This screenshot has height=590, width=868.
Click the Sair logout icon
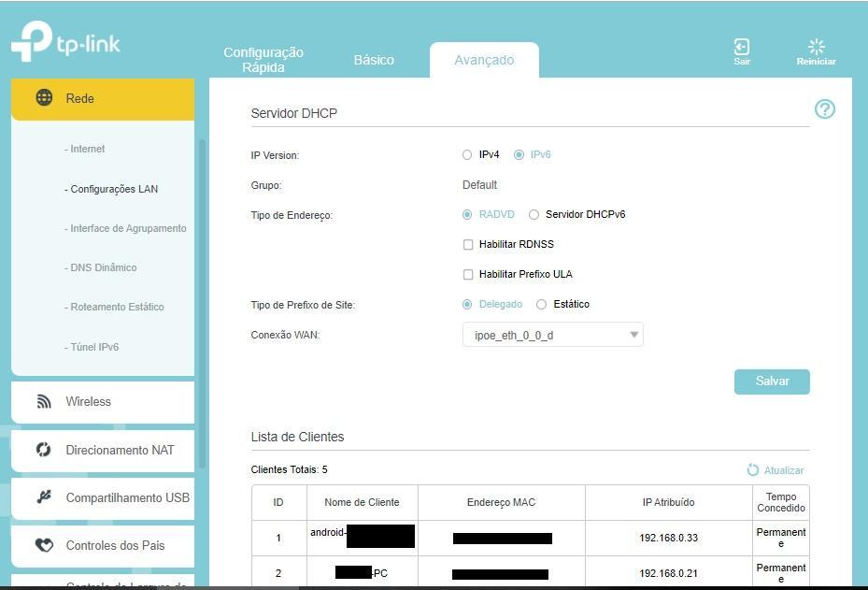(x=741, y=48)
